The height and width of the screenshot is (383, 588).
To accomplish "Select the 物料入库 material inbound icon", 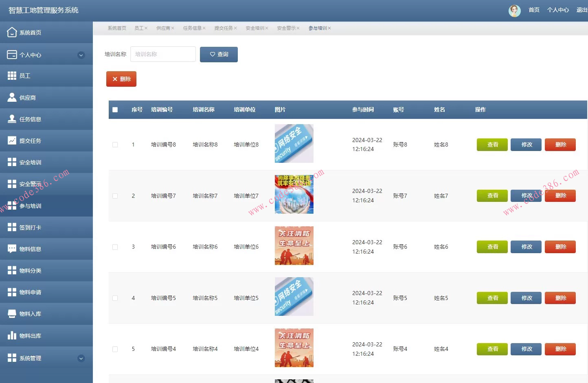I will pyautogui.click(x=12, y=313).
